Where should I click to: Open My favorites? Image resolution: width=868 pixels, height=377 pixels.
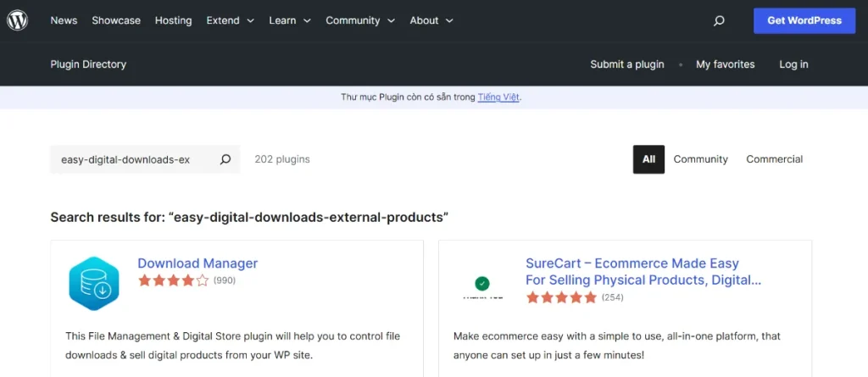coord(726,64)
